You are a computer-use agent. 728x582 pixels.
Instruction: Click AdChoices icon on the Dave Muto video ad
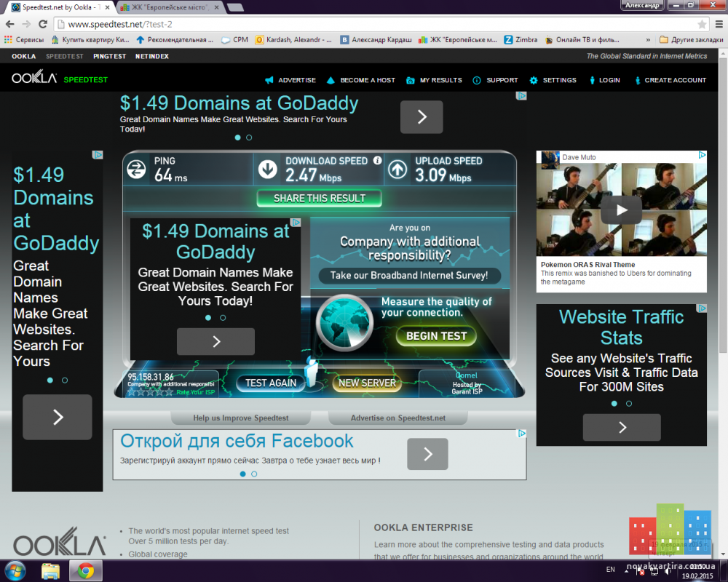[702, 155]
